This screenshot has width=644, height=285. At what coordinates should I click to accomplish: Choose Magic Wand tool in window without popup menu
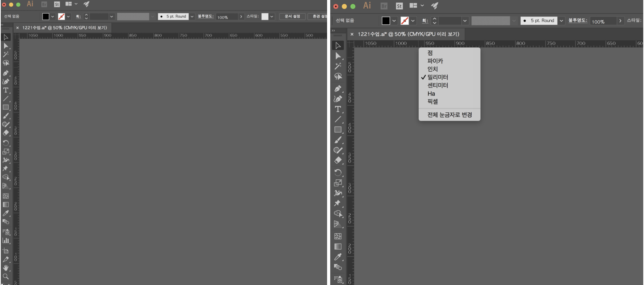(x=6, y=54)
